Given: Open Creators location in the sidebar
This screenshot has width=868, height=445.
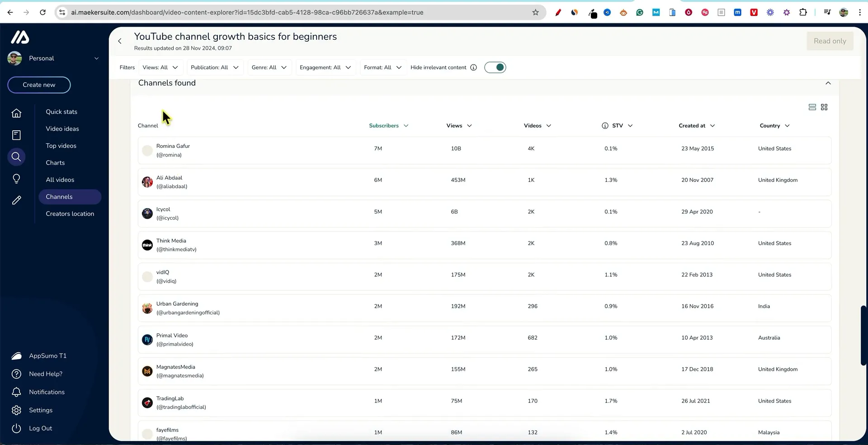Looking at the screenshot, I should (x=70, y=213).
